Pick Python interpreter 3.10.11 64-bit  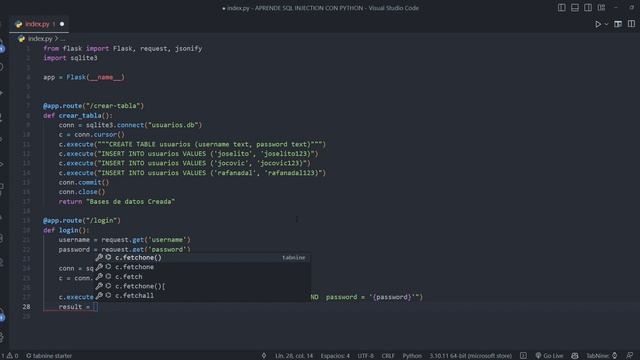click(x=470, y=356)
